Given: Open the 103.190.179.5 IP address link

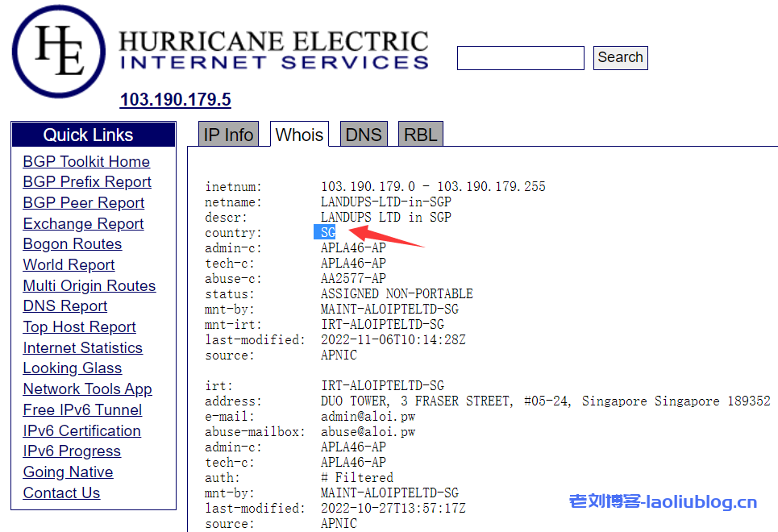Looking at the screenshot, I should pyautogui.click(x=175, y=100).
